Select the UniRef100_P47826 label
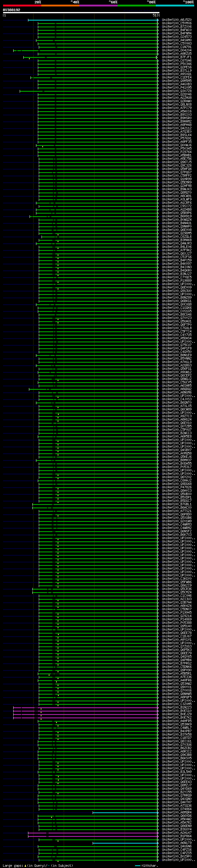 tap(177, 487)
